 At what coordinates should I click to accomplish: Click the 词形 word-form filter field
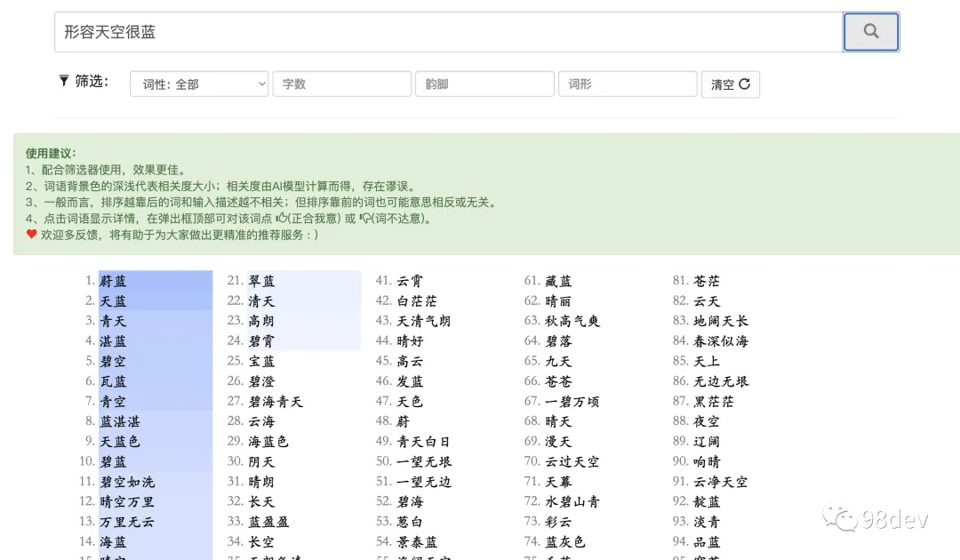627,84
